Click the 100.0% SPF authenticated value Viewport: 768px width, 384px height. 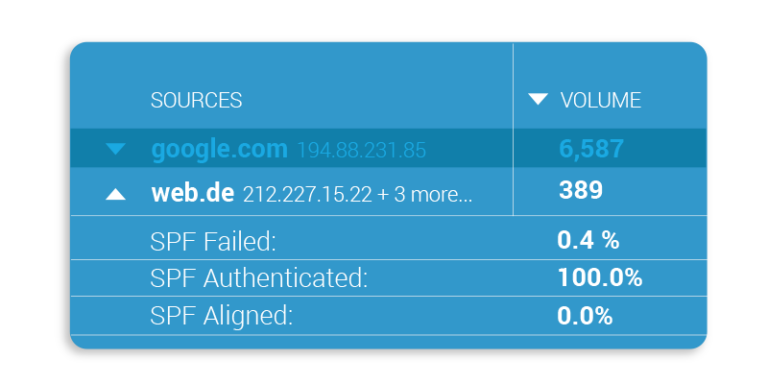click(600, 278)
